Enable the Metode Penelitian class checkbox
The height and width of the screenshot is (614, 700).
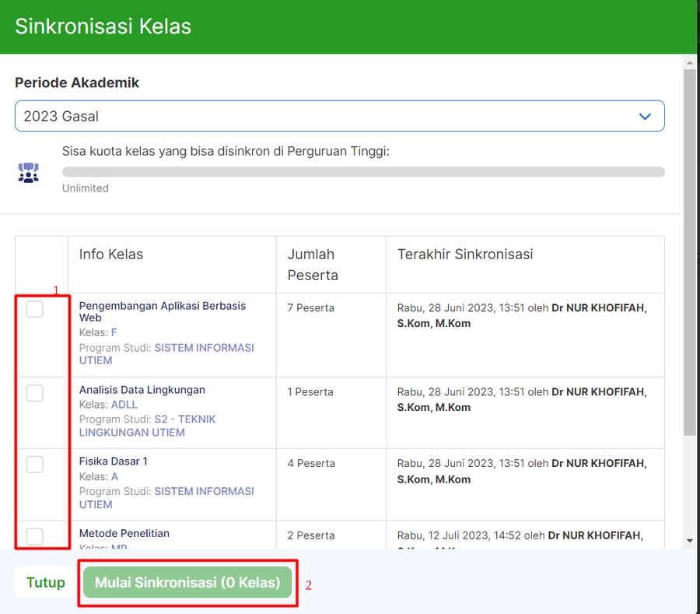click(35, 536)
